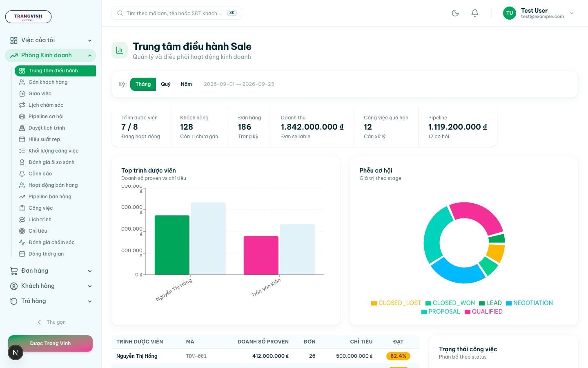Toggle dark mode moon icon

(x=455, y=13)
